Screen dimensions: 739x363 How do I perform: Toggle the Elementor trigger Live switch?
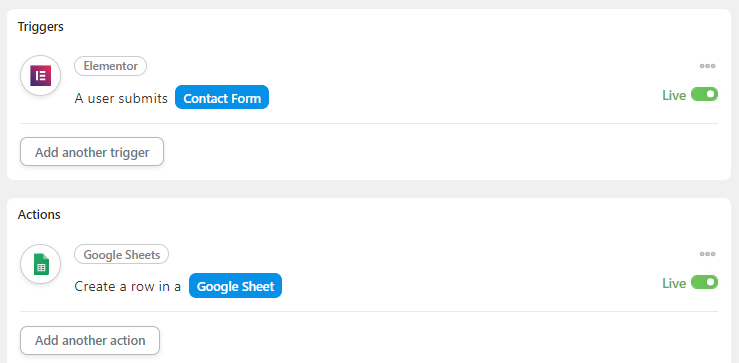pyautogui.click(x=704, y=94)
